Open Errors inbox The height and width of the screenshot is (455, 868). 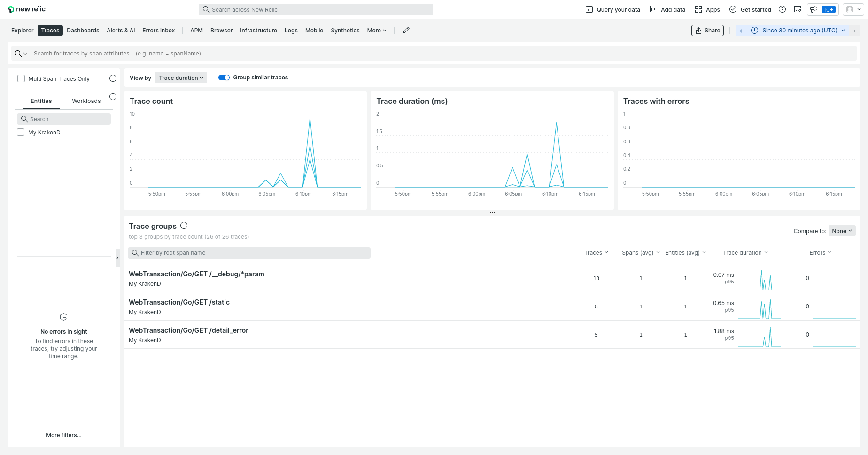click(159, 31)
